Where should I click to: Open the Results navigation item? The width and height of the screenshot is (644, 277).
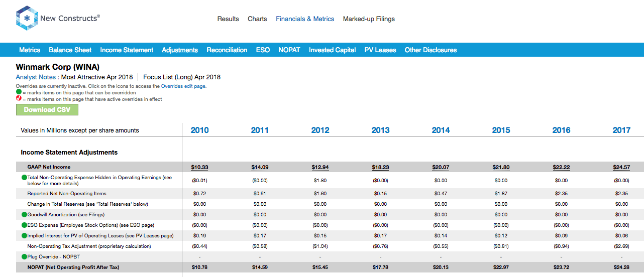(x=228, y=19)
